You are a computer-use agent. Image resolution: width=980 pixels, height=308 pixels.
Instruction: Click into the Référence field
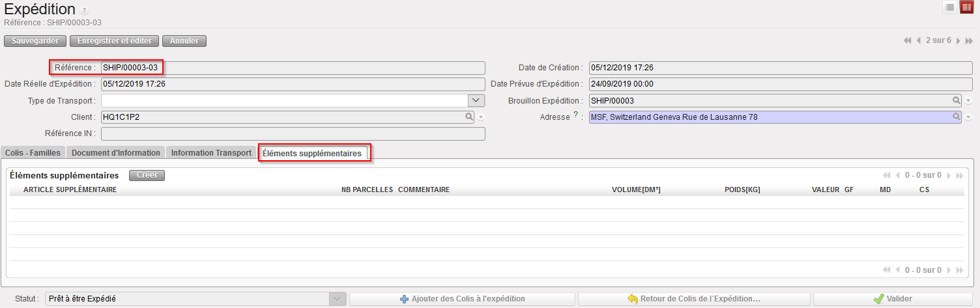point(293,68)
